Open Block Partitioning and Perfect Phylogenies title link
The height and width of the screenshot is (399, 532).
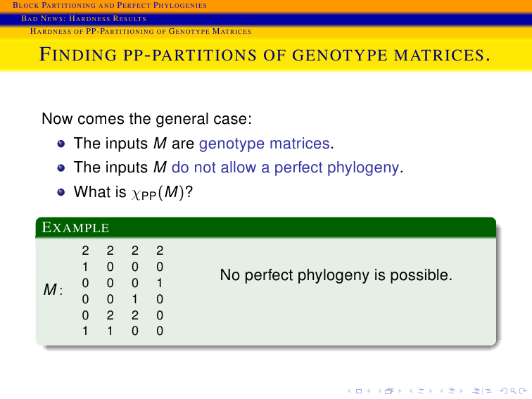[x=110, y=5]
